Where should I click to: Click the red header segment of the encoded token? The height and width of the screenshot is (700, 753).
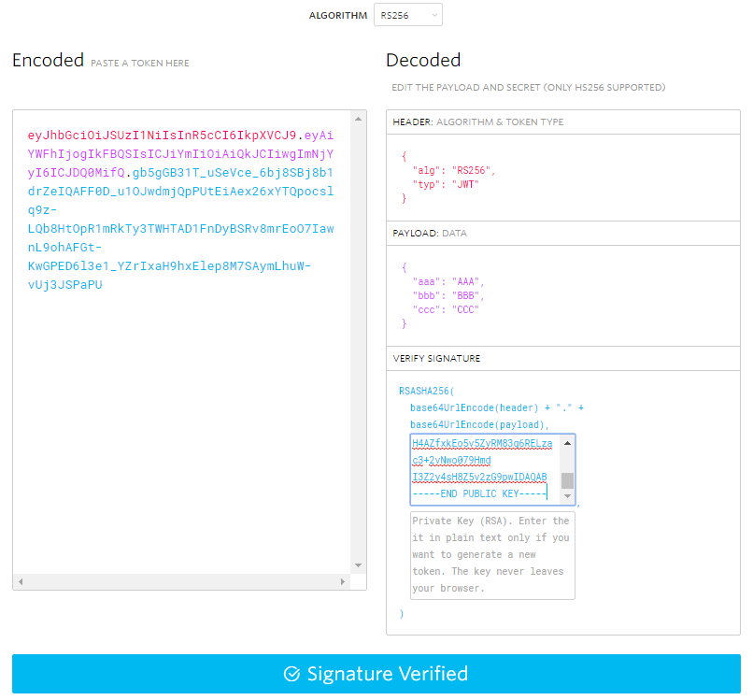[x=161, y=136]
